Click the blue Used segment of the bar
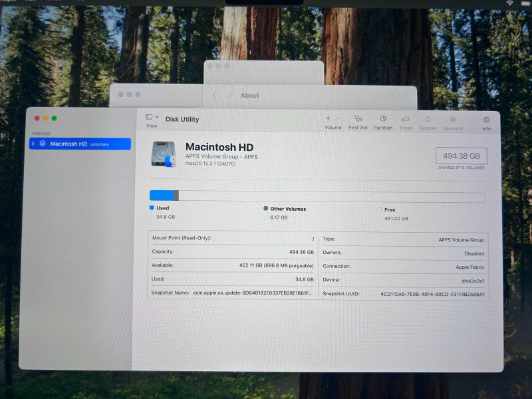 pyautogui.click(x=162, y=196)
